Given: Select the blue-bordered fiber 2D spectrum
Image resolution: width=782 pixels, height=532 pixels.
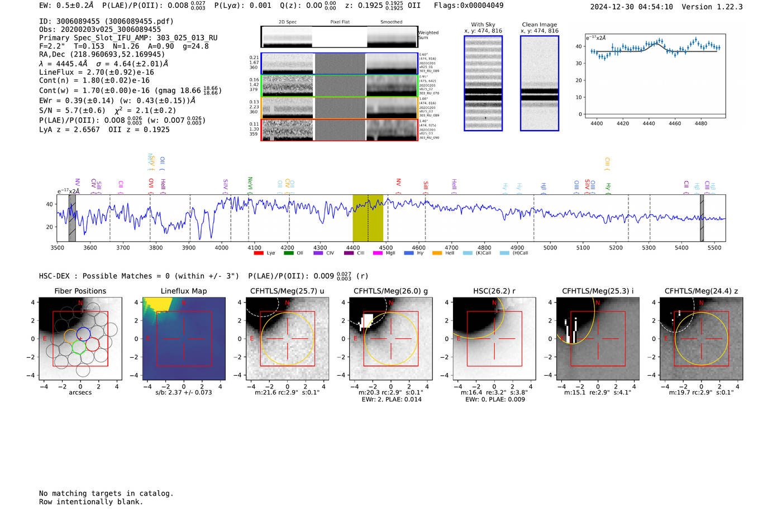Looking at the screenshot, I should 339,64.
